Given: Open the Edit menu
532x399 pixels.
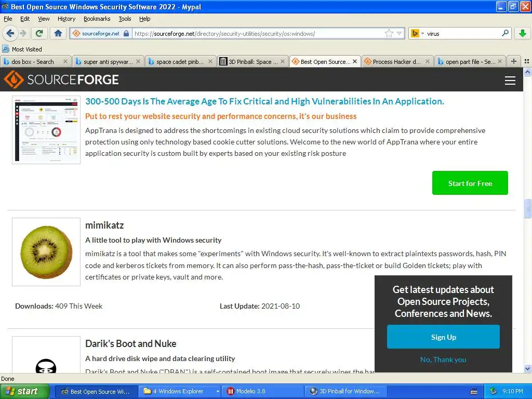Looking at the screenshot, I should pos(25,19).
